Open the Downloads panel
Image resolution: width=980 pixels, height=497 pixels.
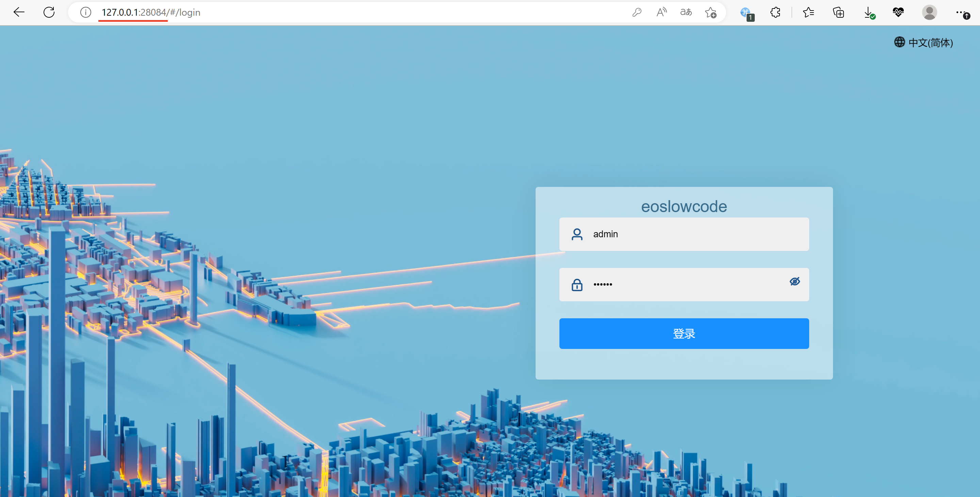868,12
